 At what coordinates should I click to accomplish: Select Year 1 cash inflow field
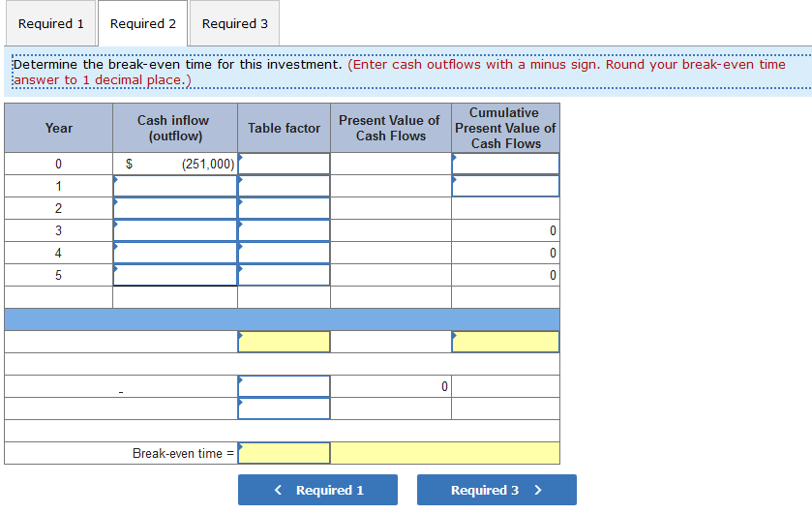tap(175, 186)
